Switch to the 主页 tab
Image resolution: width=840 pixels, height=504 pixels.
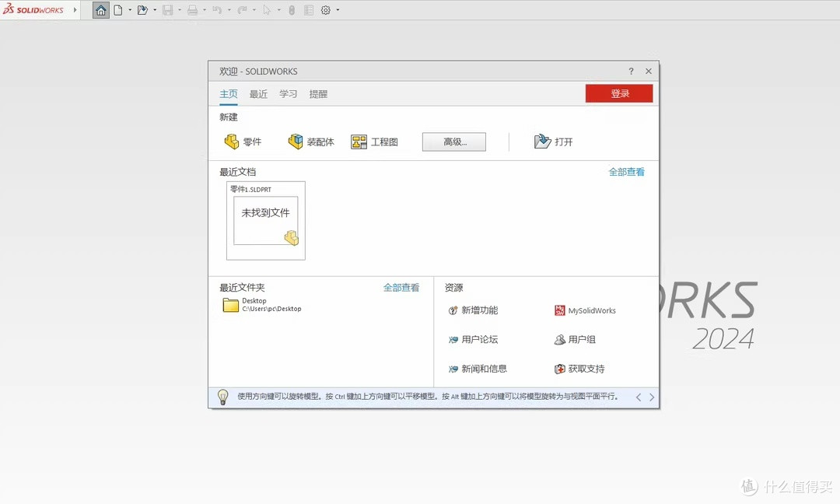click(229, 94)
